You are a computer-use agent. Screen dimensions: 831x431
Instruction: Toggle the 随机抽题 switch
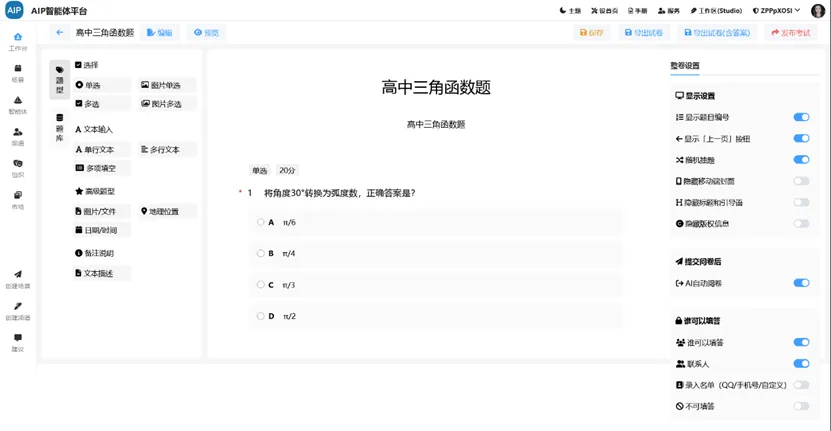[801, 160]
